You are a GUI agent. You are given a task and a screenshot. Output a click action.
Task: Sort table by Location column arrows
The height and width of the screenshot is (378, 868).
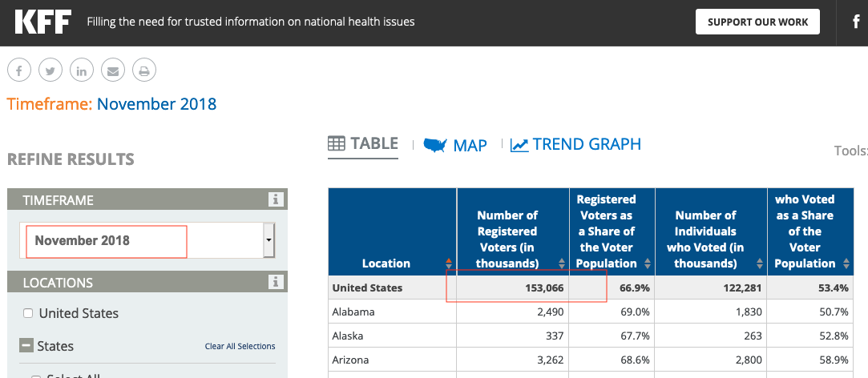448,263
